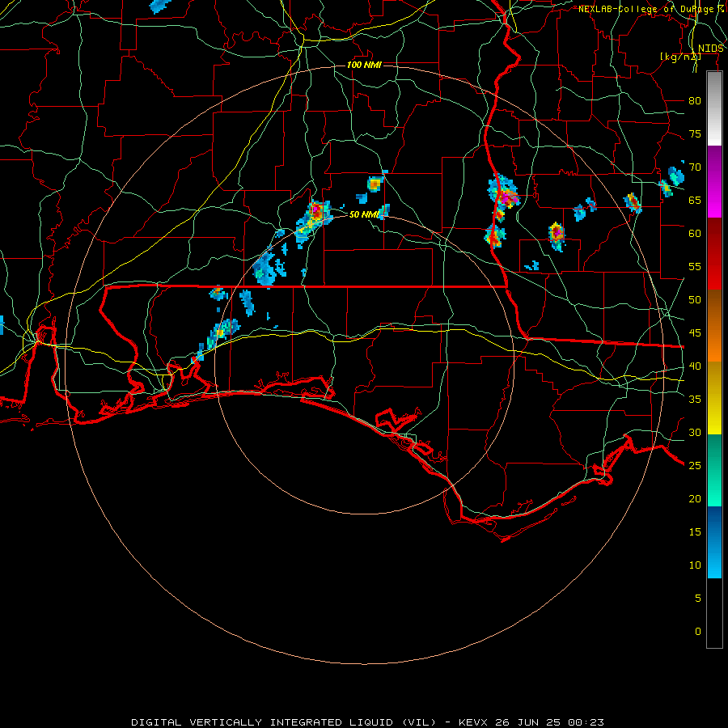Click the 75 value on the color scale
This screenshot has height=728, width=728.
[x=695, y=133]
